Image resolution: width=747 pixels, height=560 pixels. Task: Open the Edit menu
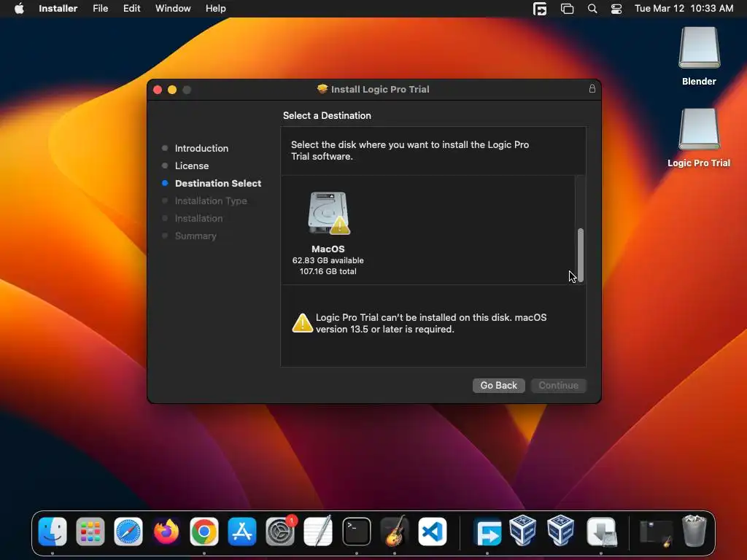tap(131, 9)
